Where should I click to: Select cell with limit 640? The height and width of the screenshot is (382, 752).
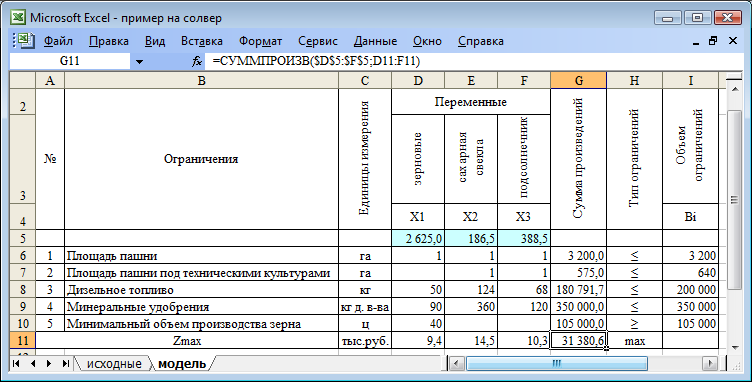coord(690,273)
